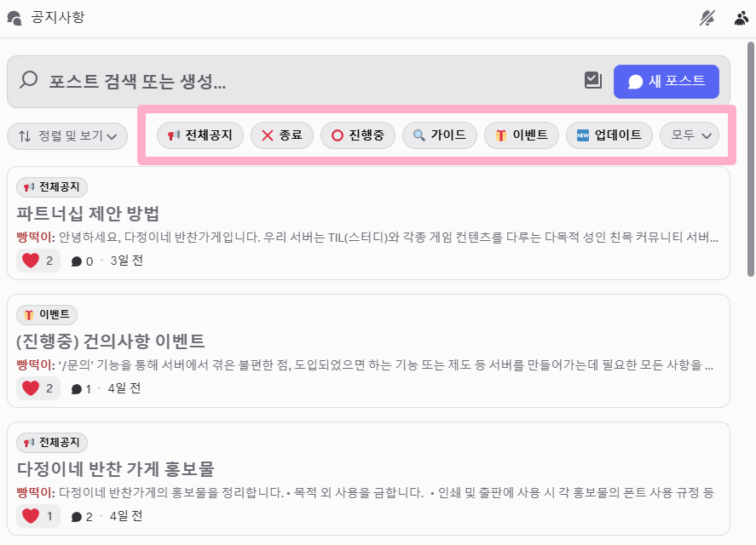Filter by the 이벤트 gift tag

point(522,135)
